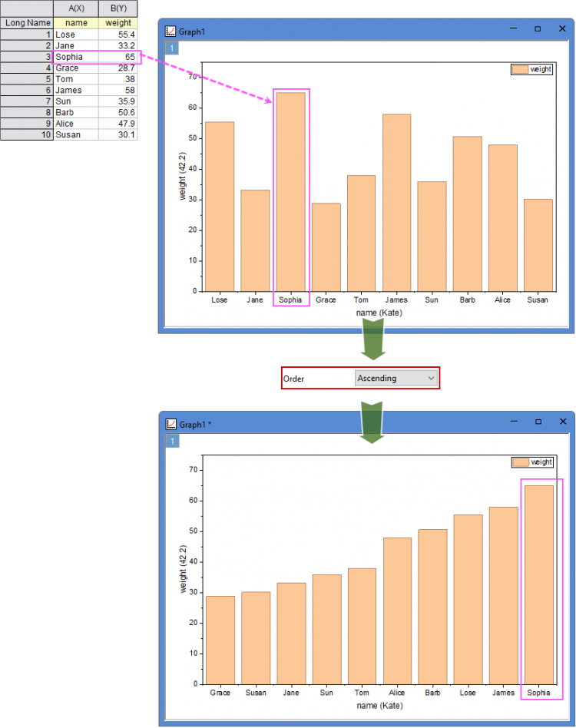Click weight value 33.2 in worksheet
The height and width of the screenshot is (728, 576).
pos(118,45)
